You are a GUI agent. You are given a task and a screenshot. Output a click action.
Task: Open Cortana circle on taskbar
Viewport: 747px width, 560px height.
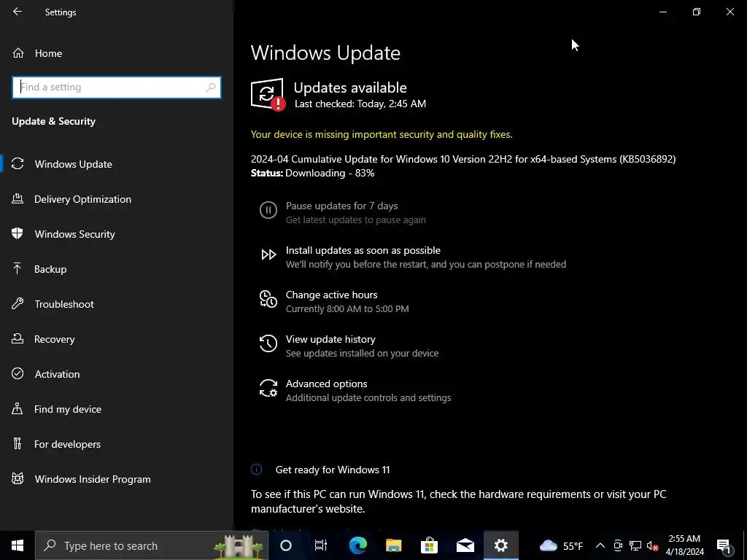[286, 545]
